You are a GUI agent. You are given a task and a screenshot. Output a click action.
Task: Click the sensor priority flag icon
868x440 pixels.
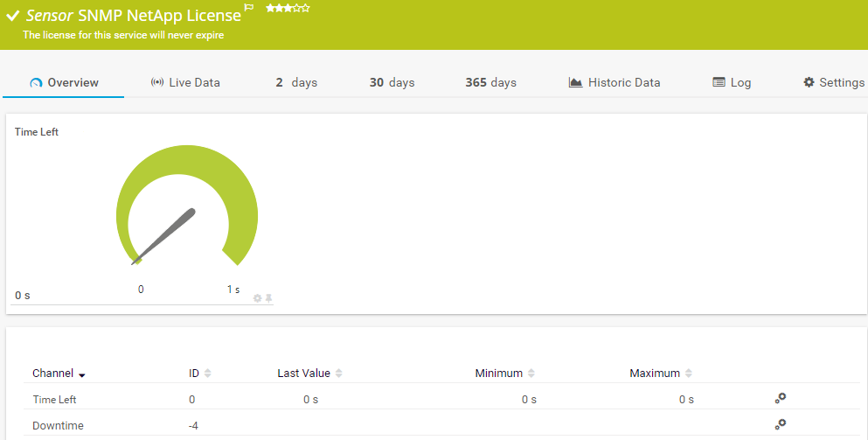click(x=249, y=9)
